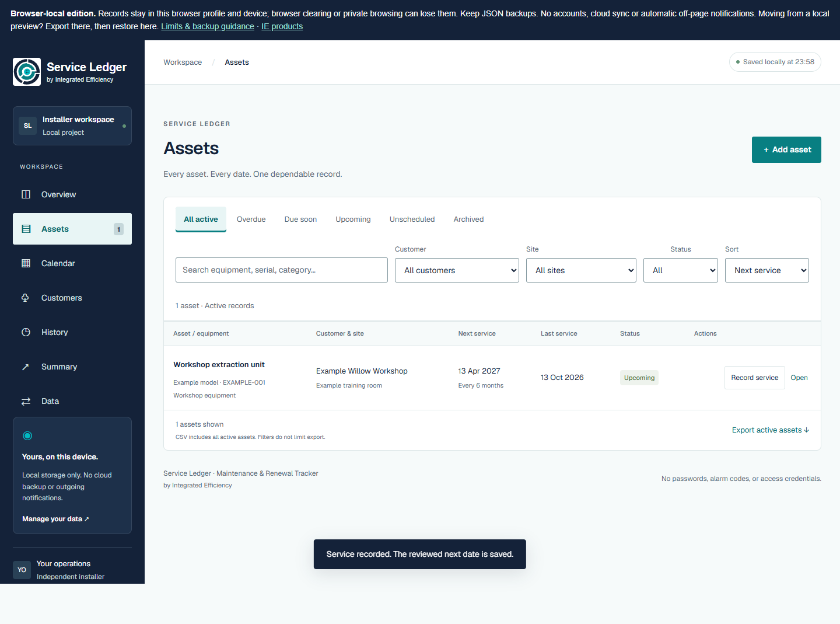Click the Assets count badge
This screenshot has width=840, height=624.
118,229
